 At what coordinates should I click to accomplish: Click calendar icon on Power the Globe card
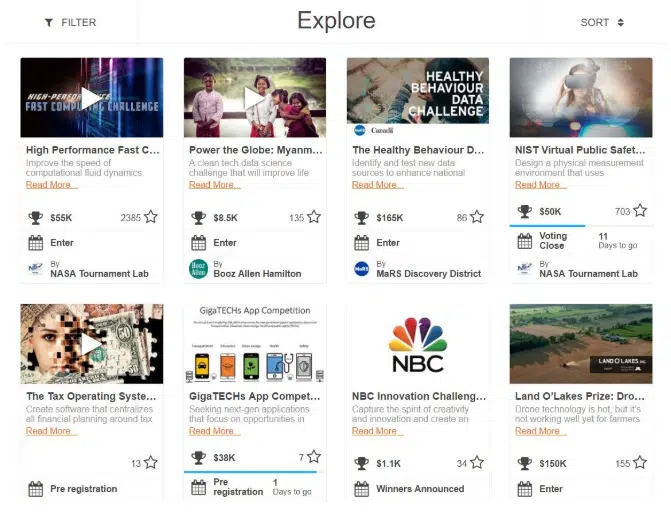point(199,243)
